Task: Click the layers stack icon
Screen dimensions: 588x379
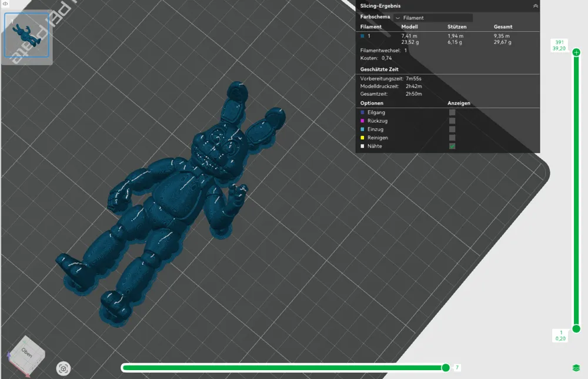Action: pyautogui.click(x=576, y=368)
